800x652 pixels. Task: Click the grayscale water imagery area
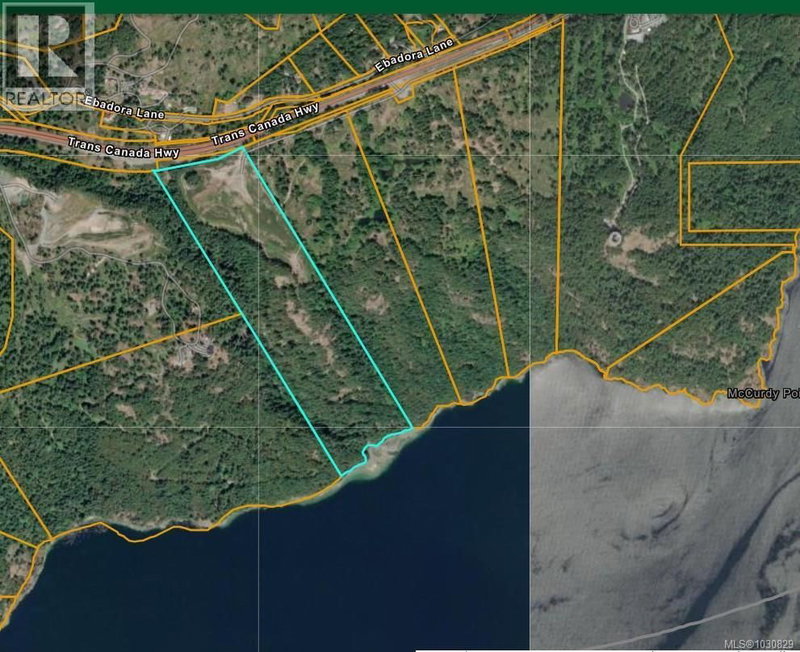click(660, 500)
